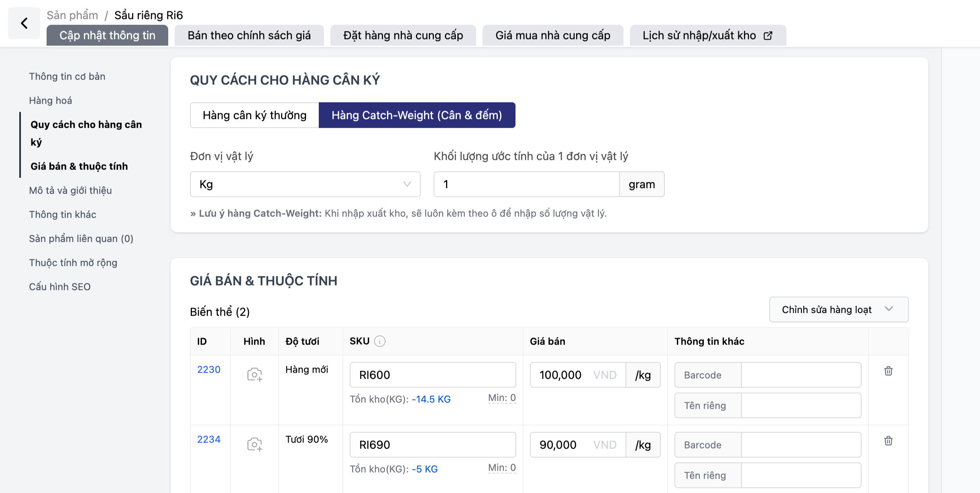The width and height of the screenshot is (980, 493).
Task: Select Hàng cân ký thường option
Action: pyautogui.click(x=255, y=115)
